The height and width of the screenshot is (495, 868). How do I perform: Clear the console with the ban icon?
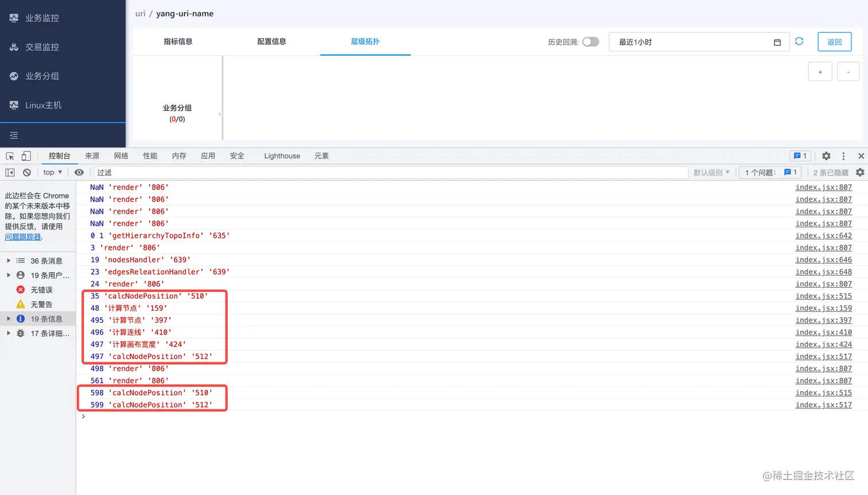click(27, 172)
